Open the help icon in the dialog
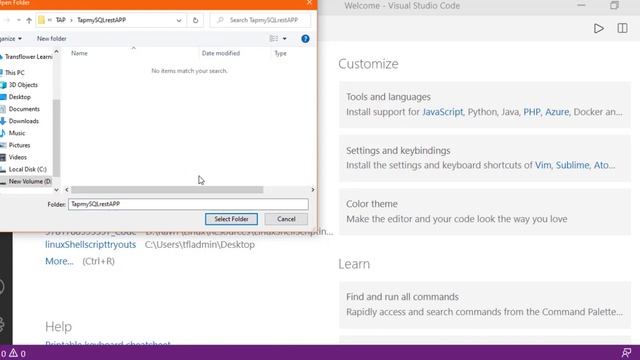The image size is (640, 360). coord(305,39)
